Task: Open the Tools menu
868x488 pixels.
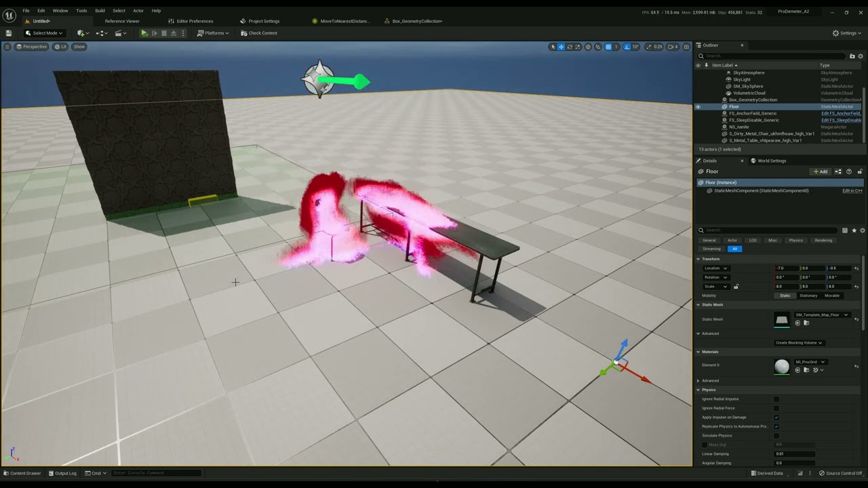Action: 81,11
